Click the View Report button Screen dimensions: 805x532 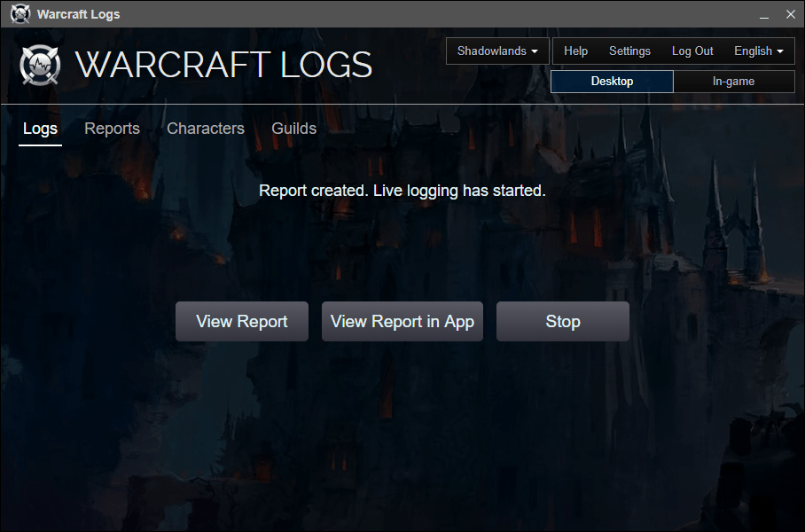coord(242,322)
